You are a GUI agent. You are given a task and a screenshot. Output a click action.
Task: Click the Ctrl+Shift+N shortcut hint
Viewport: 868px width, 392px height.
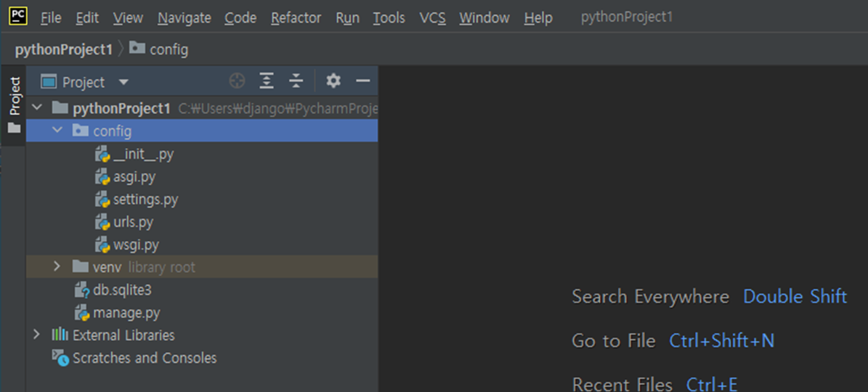tap(721, 340)
